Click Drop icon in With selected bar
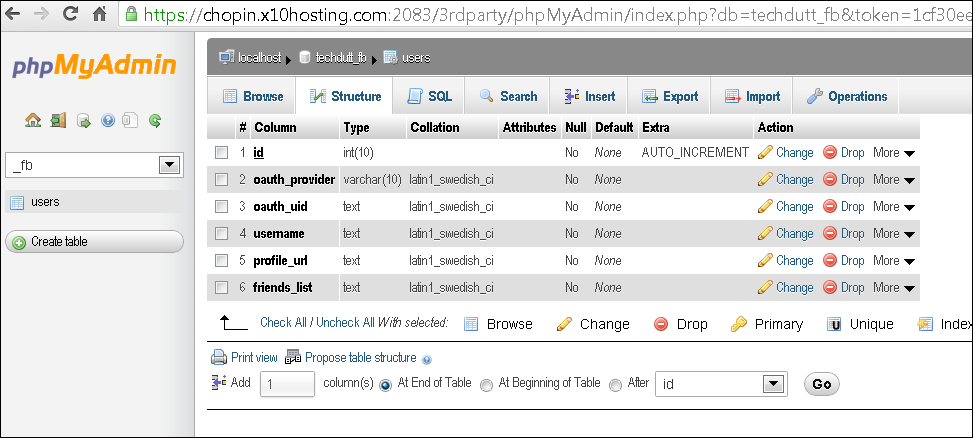Screen dimensions: 973x438 click(661, 324)
